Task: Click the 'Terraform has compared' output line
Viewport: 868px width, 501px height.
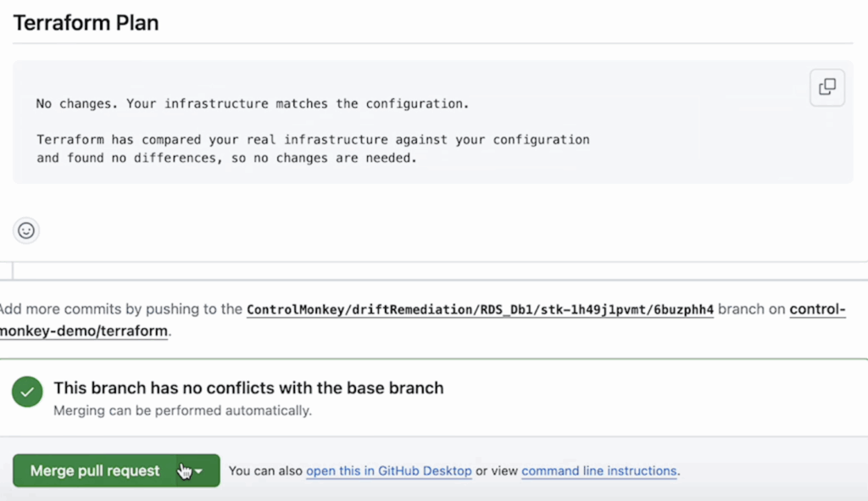Action: 312,139
